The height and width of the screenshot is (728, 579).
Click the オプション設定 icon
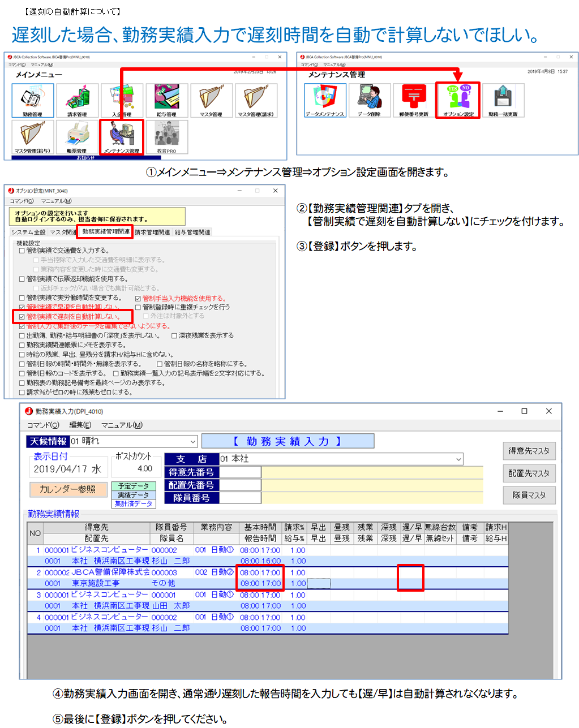coord(458,100)
